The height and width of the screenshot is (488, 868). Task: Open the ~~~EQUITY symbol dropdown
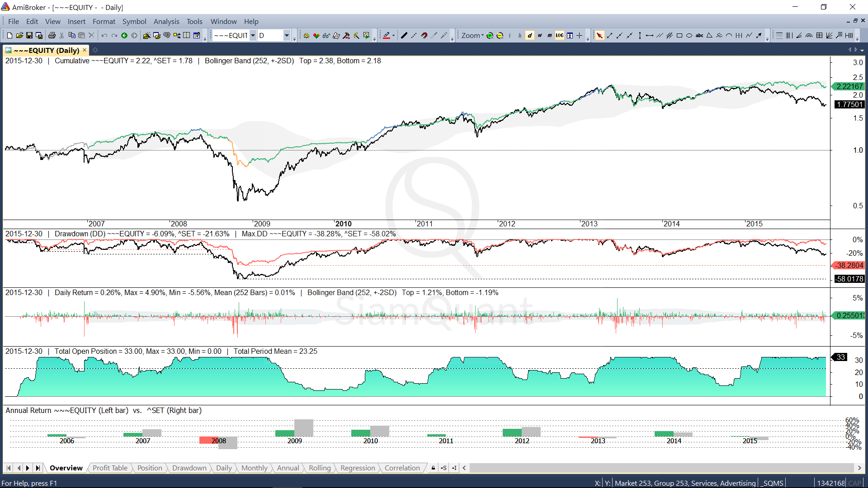(253, 36)
